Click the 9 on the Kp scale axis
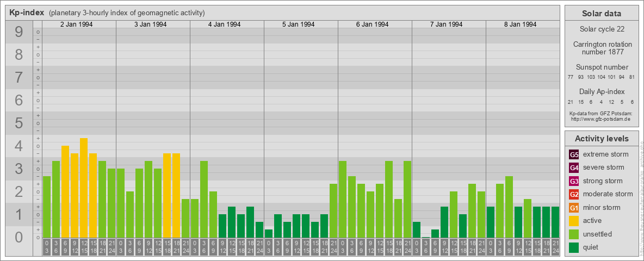The image size is (644, 261). (x=18, y=32)
